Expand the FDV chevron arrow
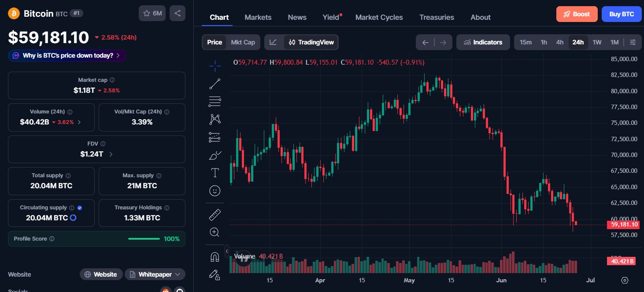This screenshot has width=644, height=292. [111, 154]
